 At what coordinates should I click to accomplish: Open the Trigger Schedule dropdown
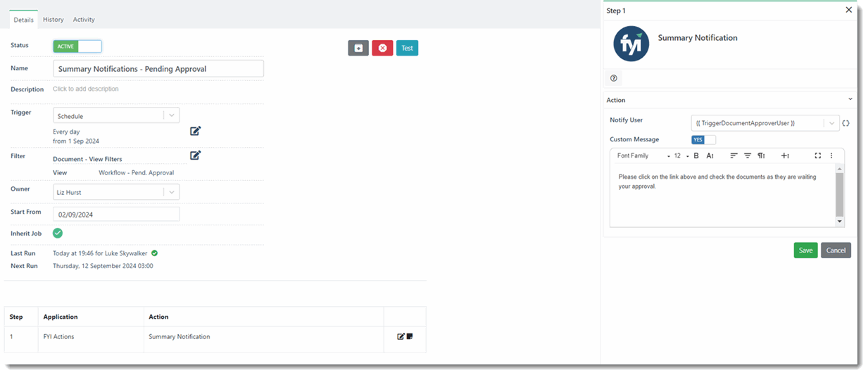[x=116, y=115]
